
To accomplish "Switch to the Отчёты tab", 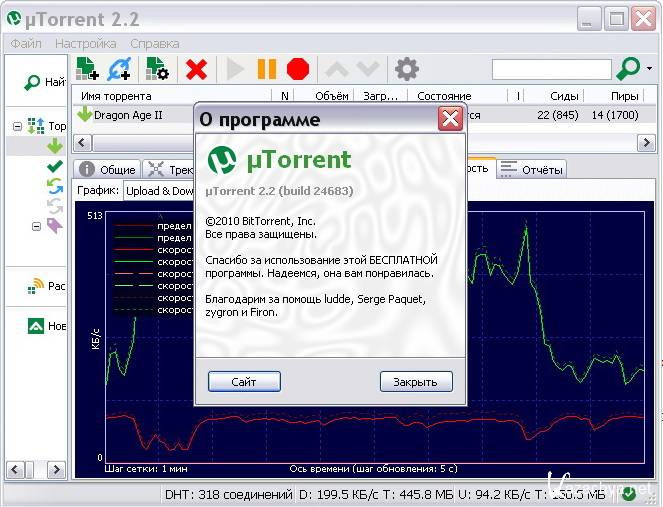I will coord(532,169).
